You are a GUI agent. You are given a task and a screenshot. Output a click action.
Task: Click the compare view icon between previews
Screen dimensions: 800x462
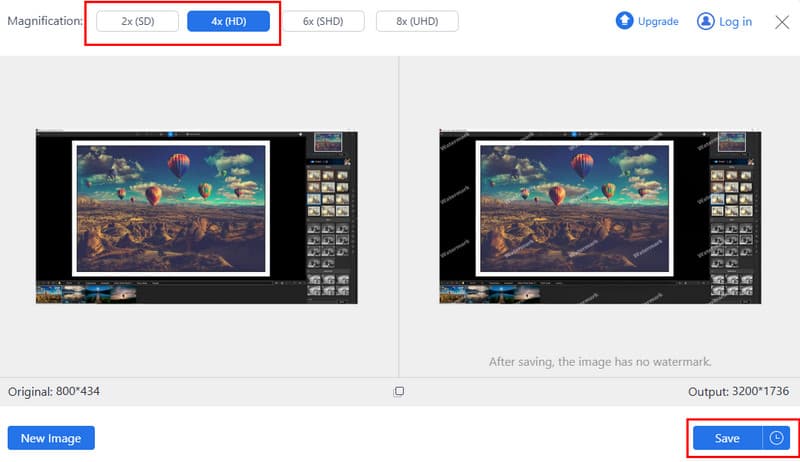click(399, 391)
